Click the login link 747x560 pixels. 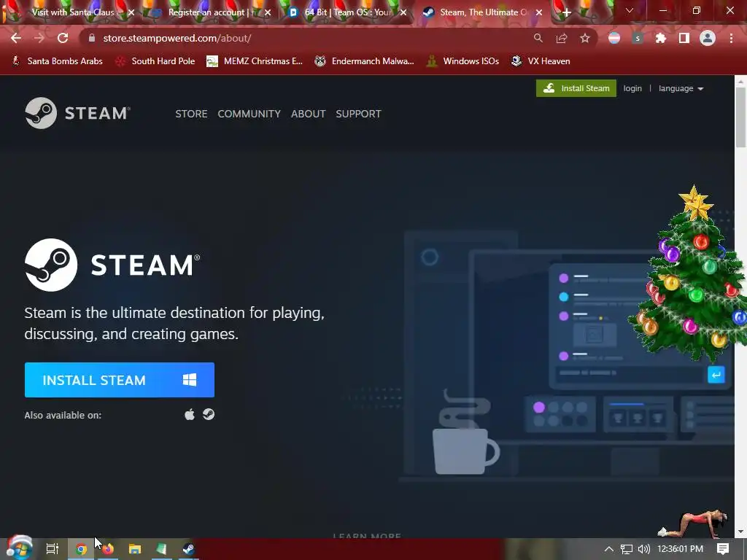tap(632, 88)
